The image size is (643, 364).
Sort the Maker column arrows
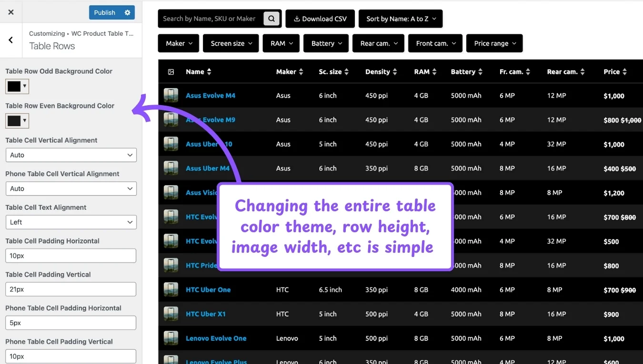point(301,72)
